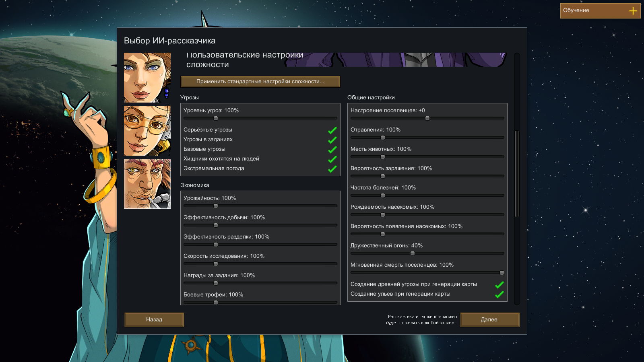Click the Выбор ИИ-рассказчика title

[x=170, y=41]
